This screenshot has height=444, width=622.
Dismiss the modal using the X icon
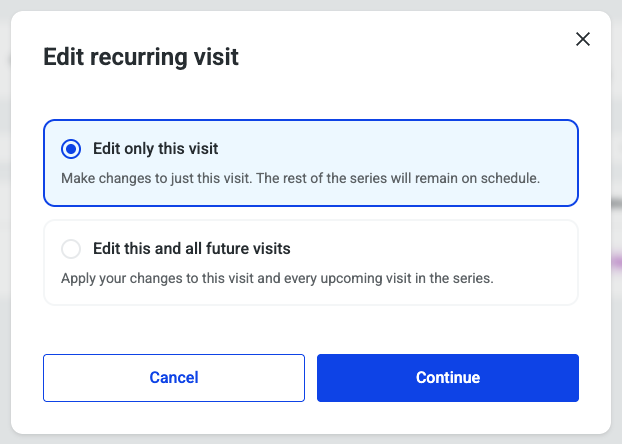pos(583,39)
